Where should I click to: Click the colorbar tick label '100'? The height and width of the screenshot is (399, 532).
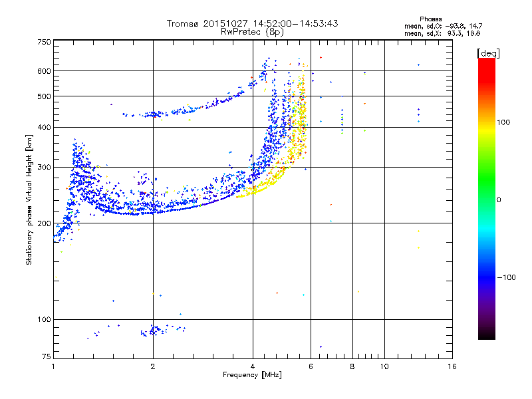503,122
